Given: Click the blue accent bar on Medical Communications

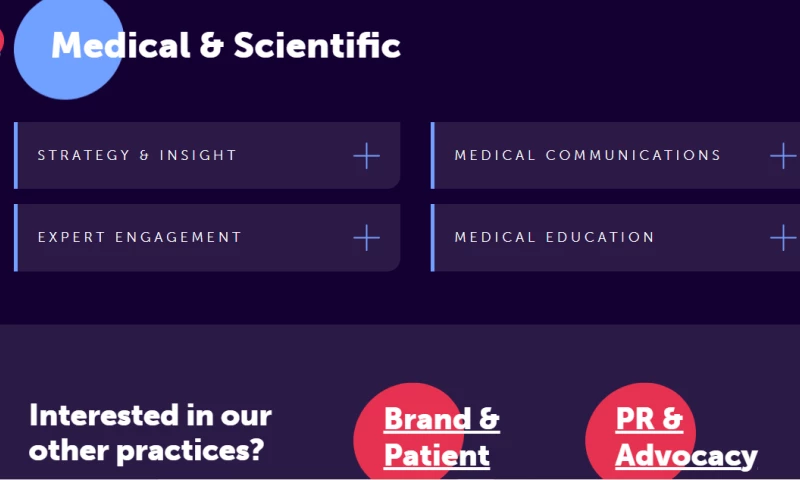Looking at the screenshot, I should 433,156.
